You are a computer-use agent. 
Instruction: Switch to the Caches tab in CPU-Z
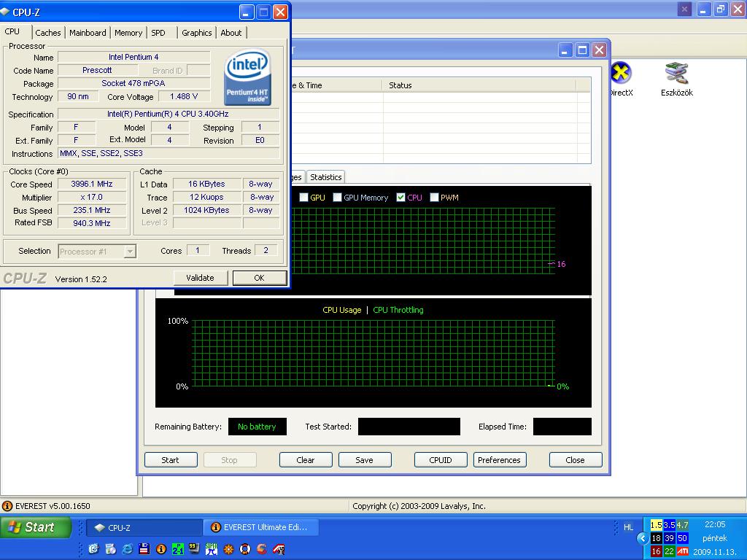[x=48, y=33]
